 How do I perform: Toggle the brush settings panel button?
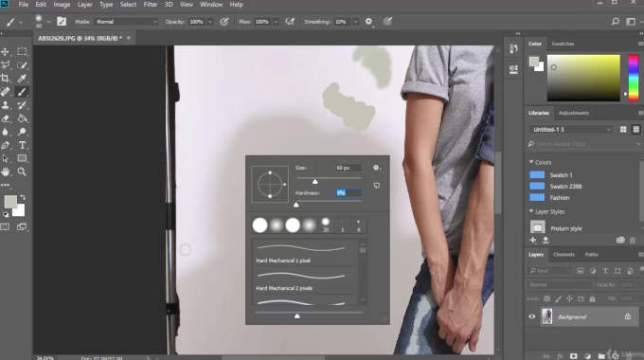tap(62, 22)
